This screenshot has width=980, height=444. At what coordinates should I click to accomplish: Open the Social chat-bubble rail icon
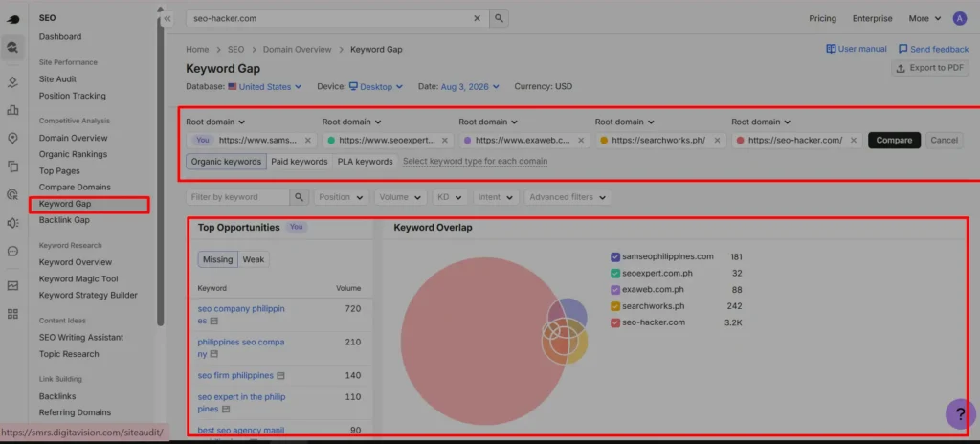12,252
